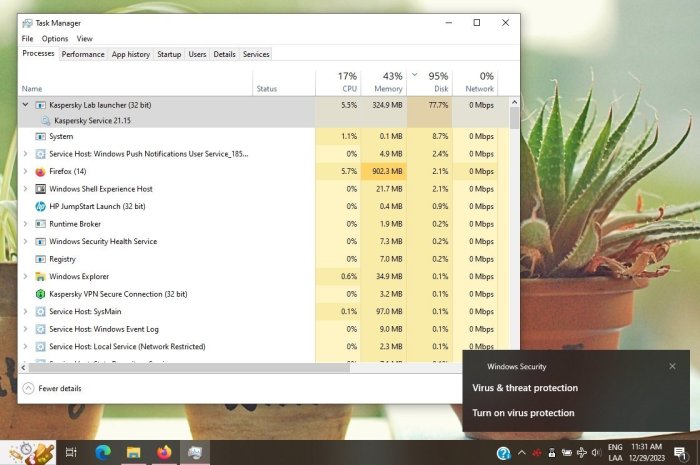Viewport: 700px width, 465px height.
Task: Open the help question mark tray icon
Action: point(504,453)
